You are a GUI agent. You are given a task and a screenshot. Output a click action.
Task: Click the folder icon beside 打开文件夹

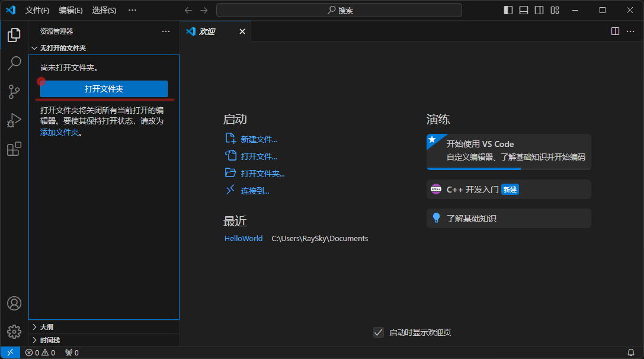230,173
